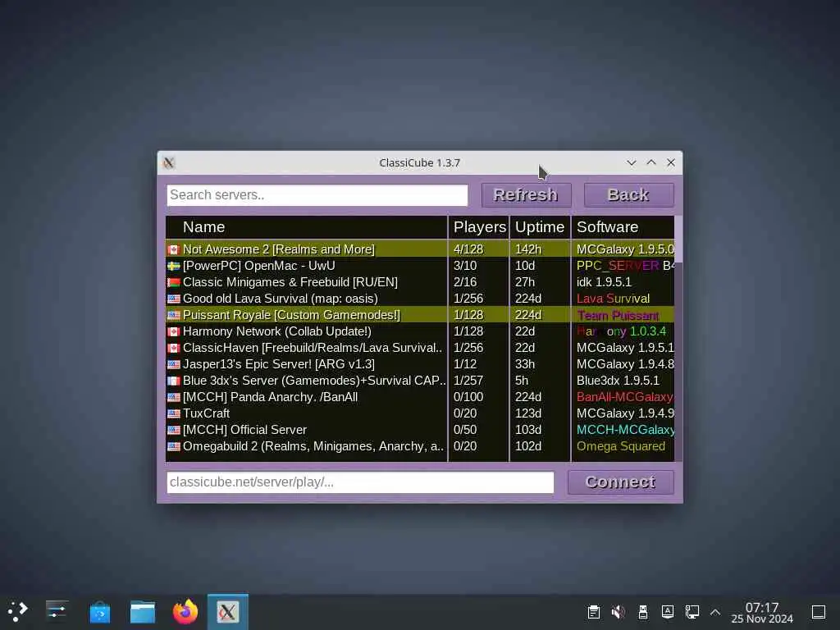Select Good old Lava Survival (map: oasis)
Image resolution: width=840 pixels, height=630 pixels.
(420, 299)
